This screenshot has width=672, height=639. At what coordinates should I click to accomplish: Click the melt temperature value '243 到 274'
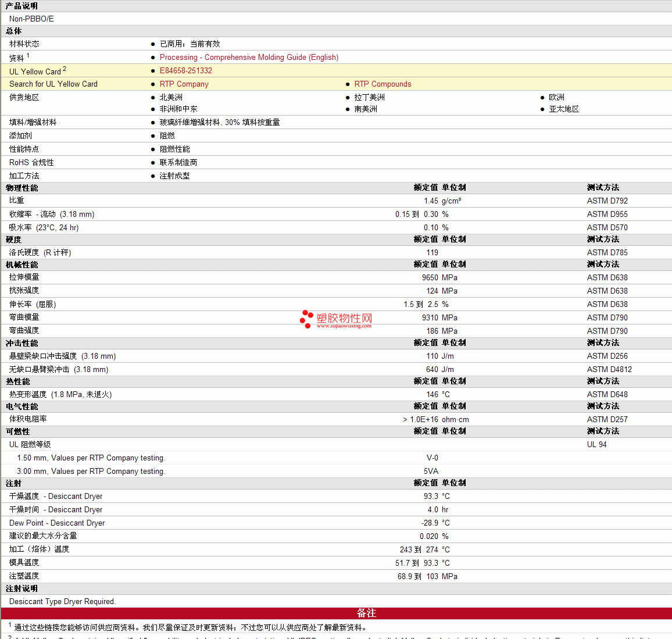click(x=419, y=549)
